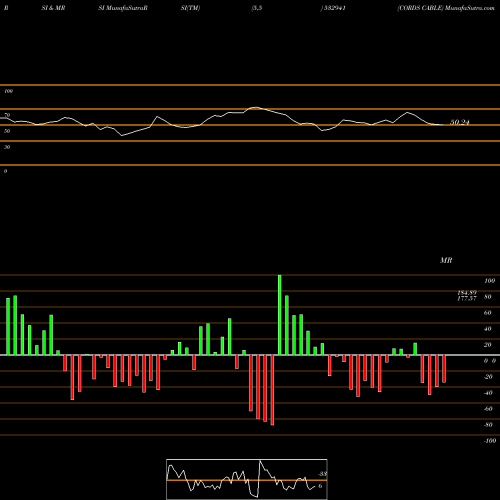Click the RSI axis label 30

[x=7, y=147]
